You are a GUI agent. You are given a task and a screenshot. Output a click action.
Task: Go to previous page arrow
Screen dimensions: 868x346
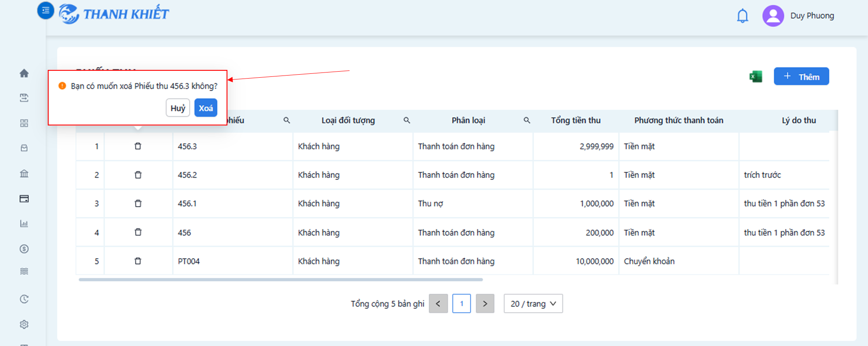438,303
